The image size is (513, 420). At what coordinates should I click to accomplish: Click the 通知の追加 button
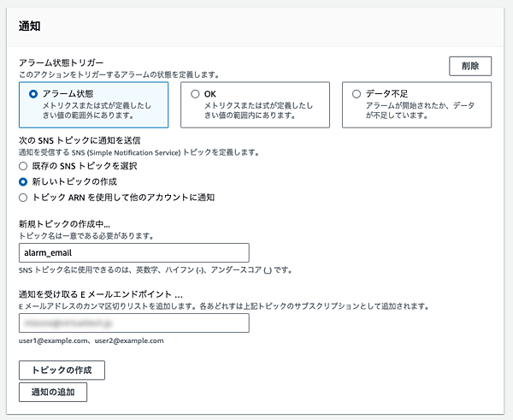53,393
